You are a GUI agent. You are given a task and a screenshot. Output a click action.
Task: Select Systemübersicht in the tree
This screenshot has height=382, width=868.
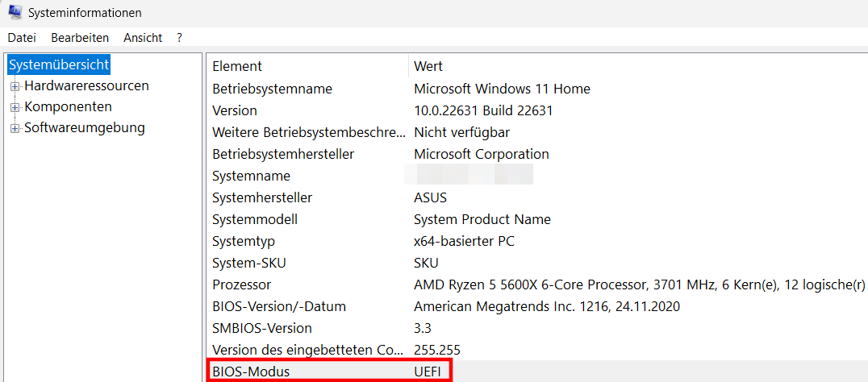click(x=58, y=64)
